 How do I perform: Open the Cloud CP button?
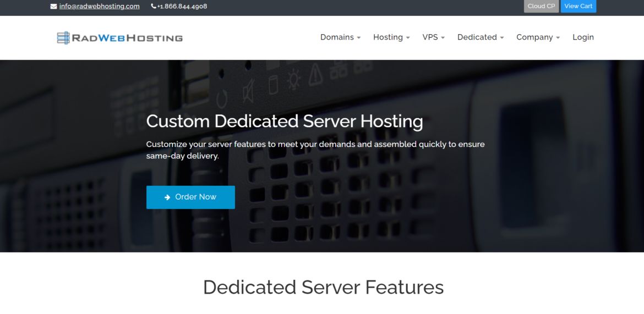[x=541, y=6]
